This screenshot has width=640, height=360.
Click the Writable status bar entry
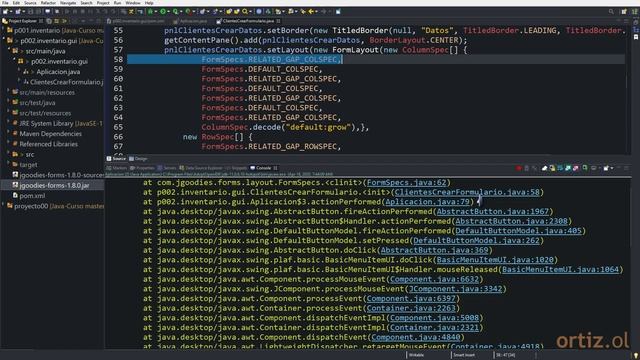[416, 355]
